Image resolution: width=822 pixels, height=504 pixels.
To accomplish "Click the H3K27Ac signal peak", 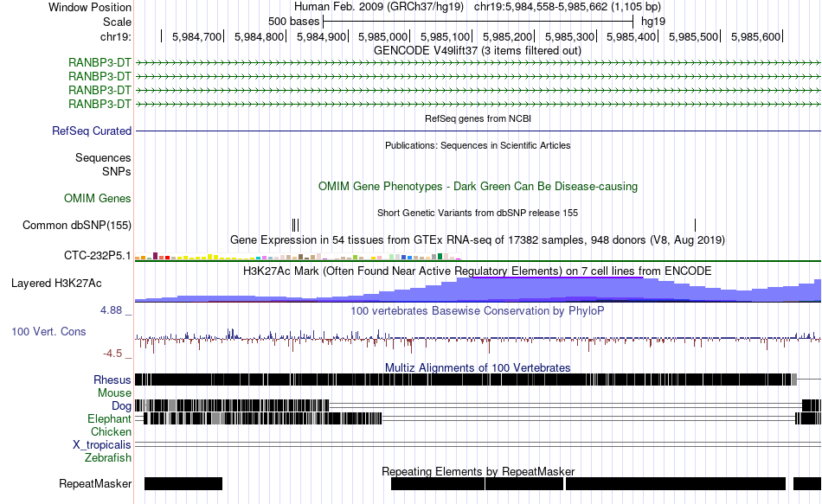I will click(558, 289).
